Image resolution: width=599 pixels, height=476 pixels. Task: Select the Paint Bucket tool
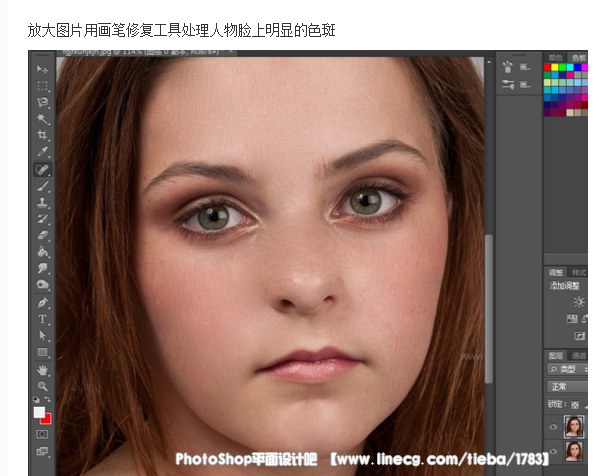[42, 251]
